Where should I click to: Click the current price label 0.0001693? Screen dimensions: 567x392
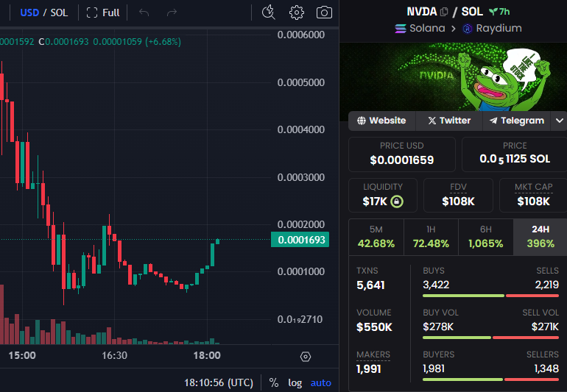pyautogui.click(x=300, y=240)
